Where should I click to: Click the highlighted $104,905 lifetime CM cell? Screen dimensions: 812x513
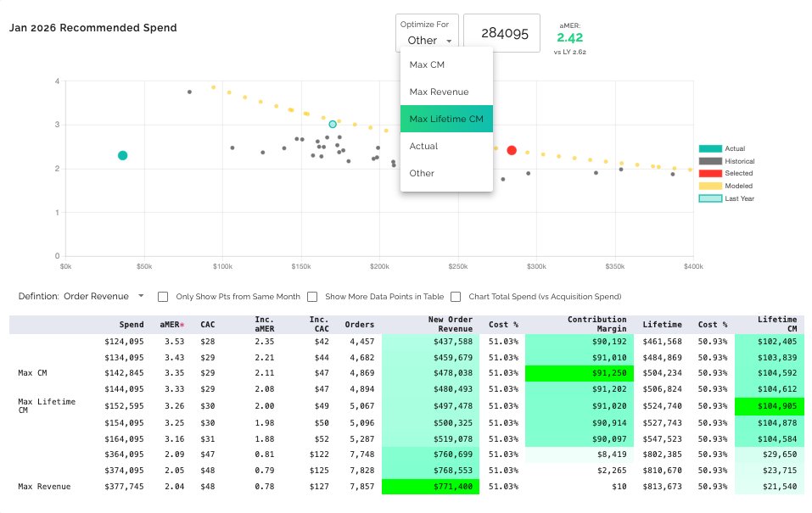(x=769, y=406)
